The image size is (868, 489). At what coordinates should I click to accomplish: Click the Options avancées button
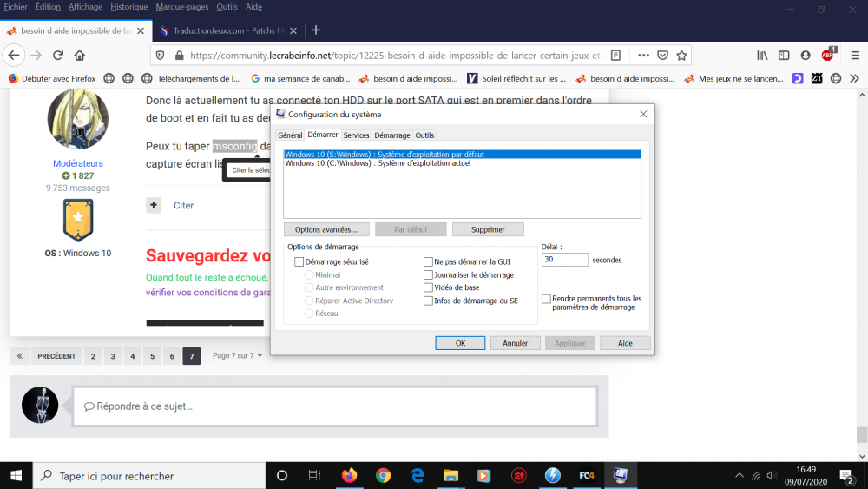pos(326,229)
